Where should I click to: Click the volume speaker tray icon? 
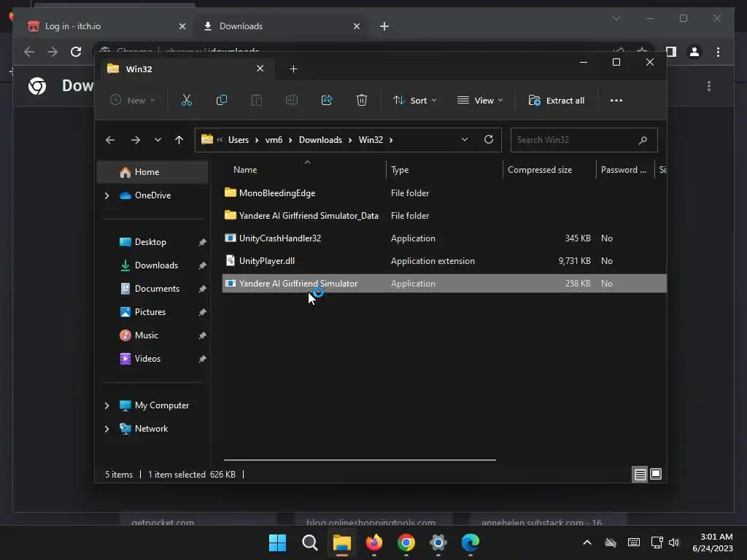(674, 542)
